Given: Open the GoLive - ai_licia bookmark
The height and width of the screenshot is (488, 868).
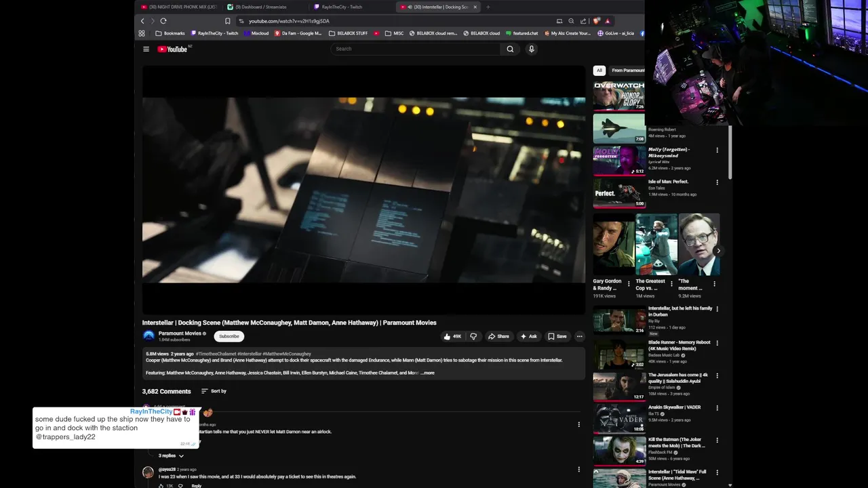Looking at the screenshot, I should (x=616, y=33).
